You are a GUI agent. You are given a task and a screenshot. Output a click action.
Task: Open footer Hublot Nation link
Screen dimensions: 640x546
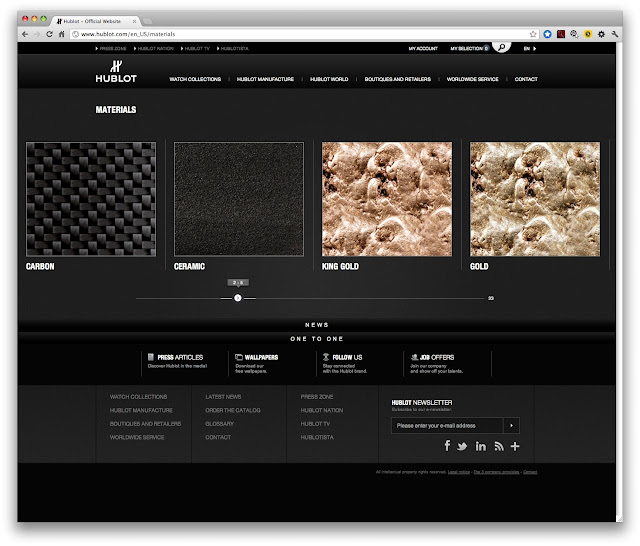coord(322,410)
